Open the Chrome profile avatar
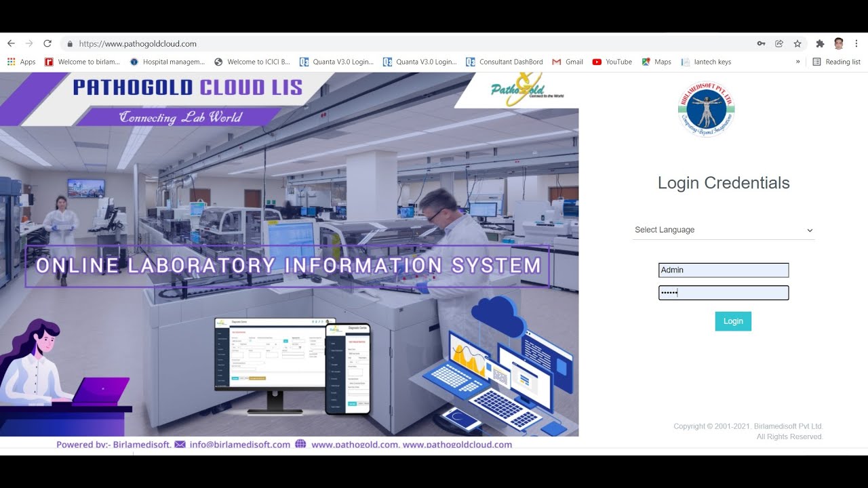This screenshot has width=868, height=488. click(839, 43)
